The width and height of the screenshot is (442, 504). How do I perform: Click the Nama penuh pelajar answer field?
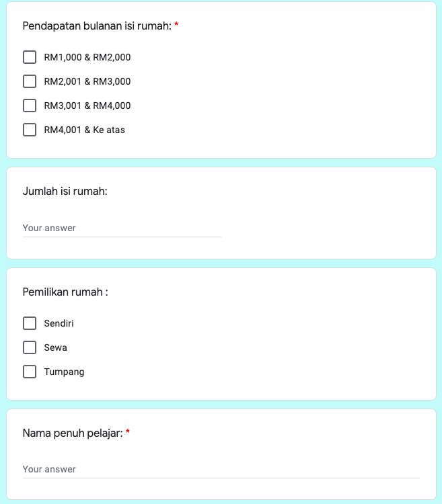click(x=221, y=469)
